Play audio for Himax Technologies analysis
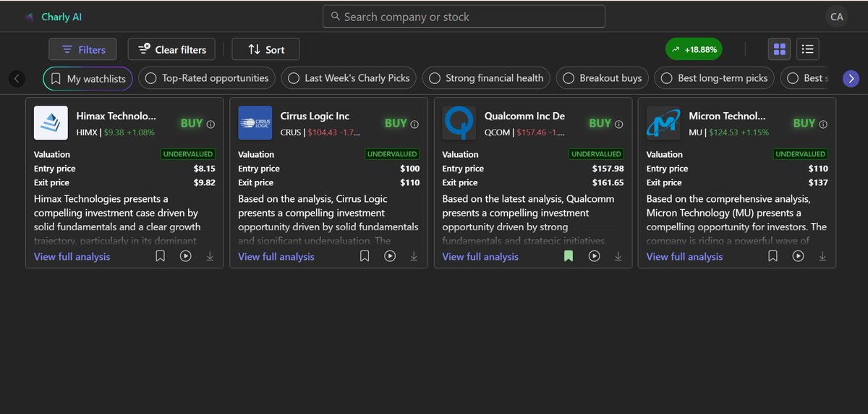 tap(185, 256)
